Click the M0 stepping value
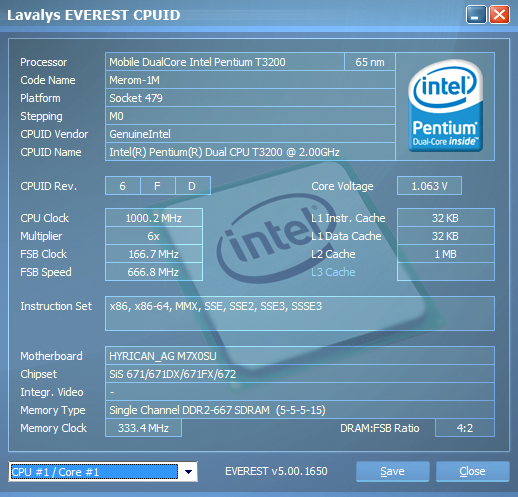 (x=250, y=116)
